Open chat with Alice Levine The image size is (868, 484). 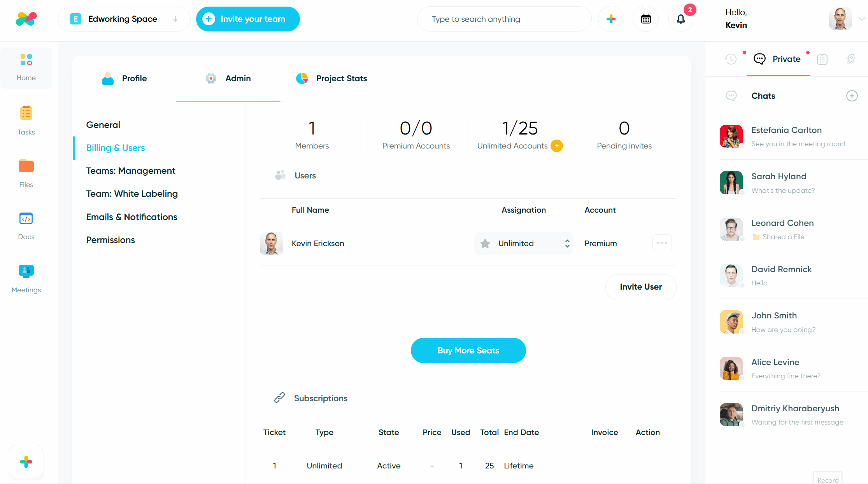[794, 368]
